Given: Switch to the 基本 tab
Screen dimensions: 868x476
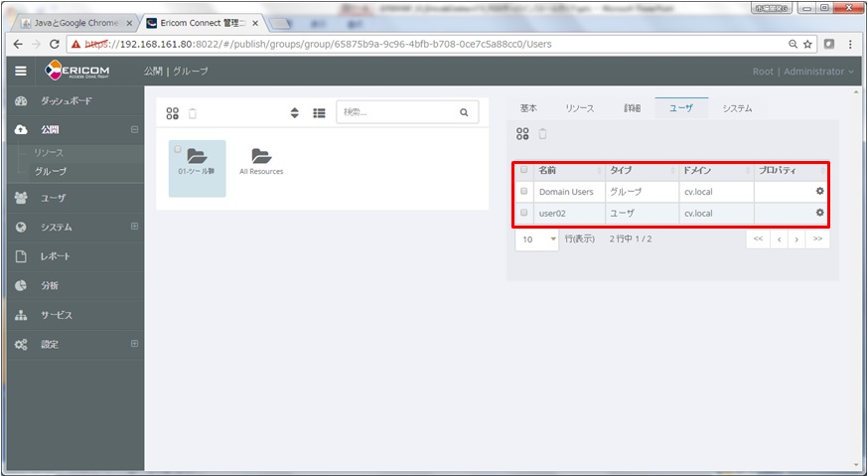Looking at the screenshot, I should tap(528, 108).
